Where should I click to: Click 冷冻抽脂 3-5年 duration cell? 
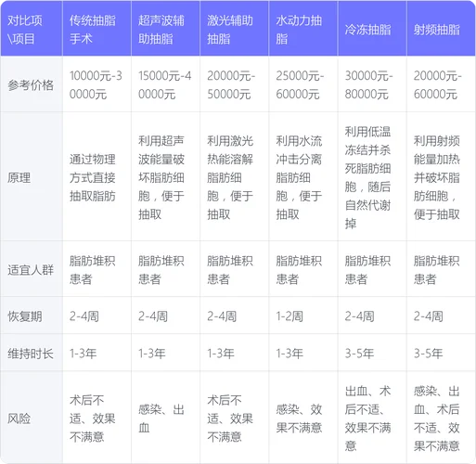click(x=372, y=353)
